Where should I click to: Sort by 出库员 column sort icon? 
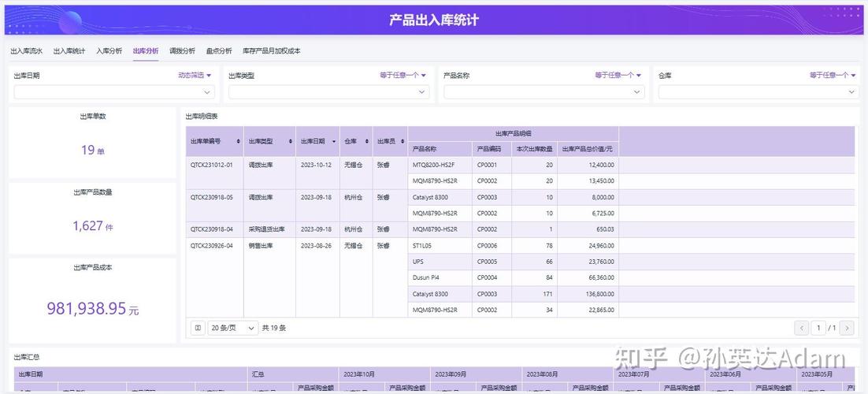coord(402,141)
